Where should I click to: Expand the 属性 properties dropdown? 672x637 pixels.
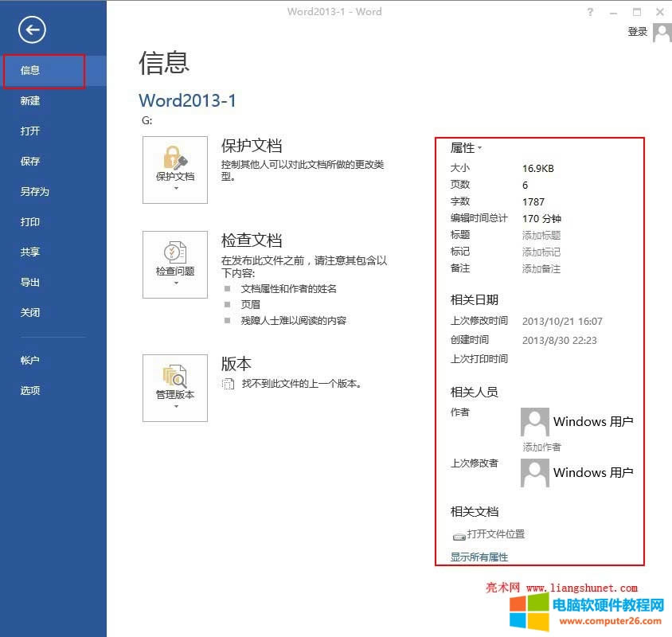pos(467,148)
